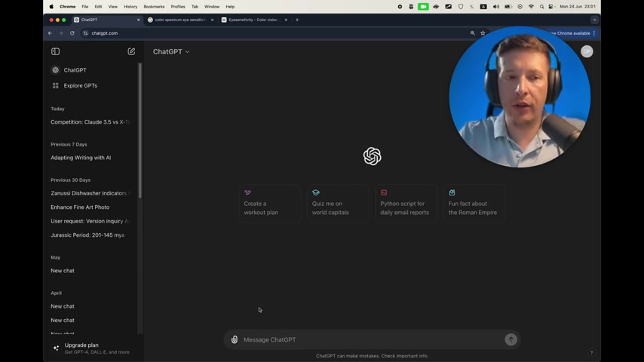This screenshot has height=362, width=644.
Task: Click the zoom magnifier icon in address bar
Action: [x=472, y=33]
